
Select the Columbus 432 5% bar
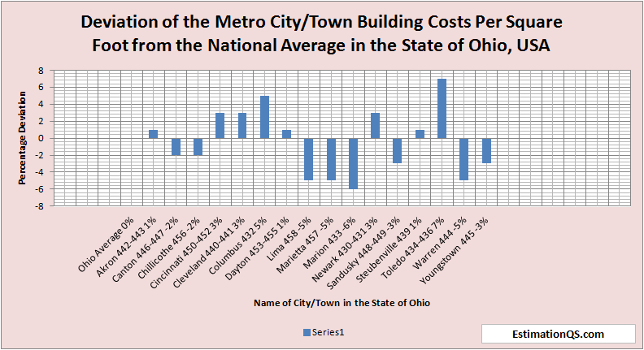coord(264,117)
